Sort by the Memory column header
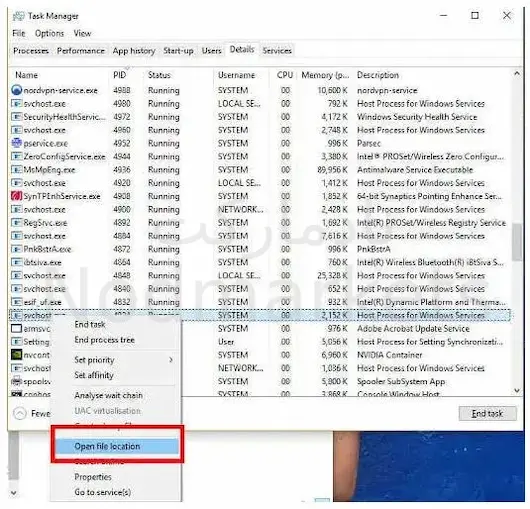 pyautogui.click(x=325, y=75)
